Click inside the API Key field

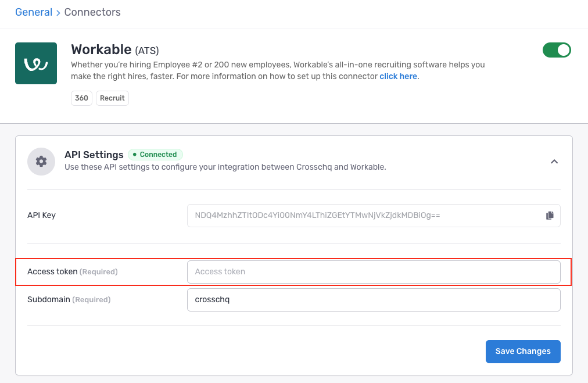point(363,216)
